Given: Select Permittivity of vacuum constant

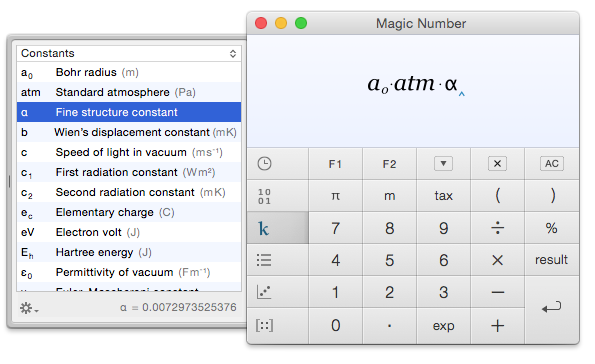Looking at the screenshot, I should 129,273.
